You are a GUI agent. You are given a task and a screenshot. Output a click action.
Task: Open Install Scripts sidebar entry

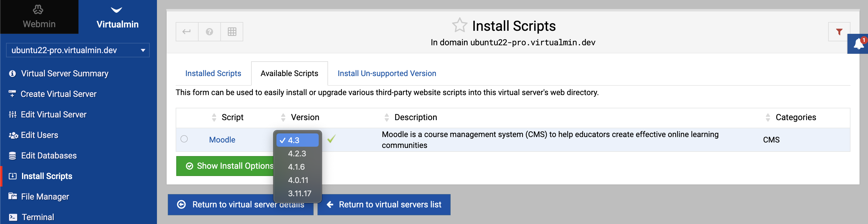tap(47, 176)
